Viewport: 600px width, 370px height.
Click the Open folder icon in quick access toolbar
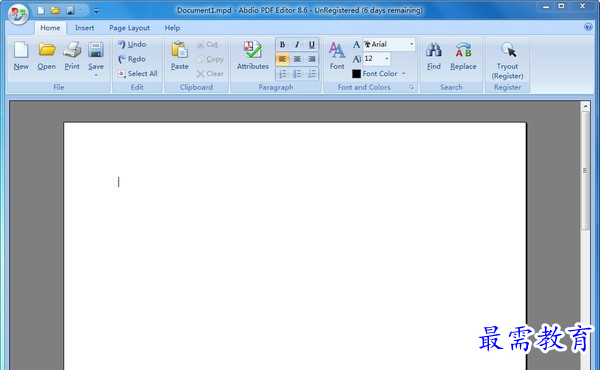55,11
